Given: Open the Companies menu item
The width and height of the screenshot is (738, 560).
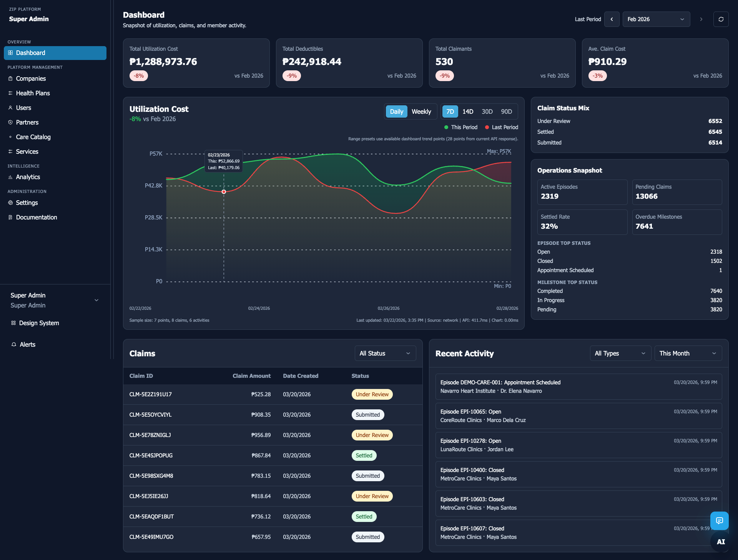Looking at the screenshot, I should coord(31,78).
